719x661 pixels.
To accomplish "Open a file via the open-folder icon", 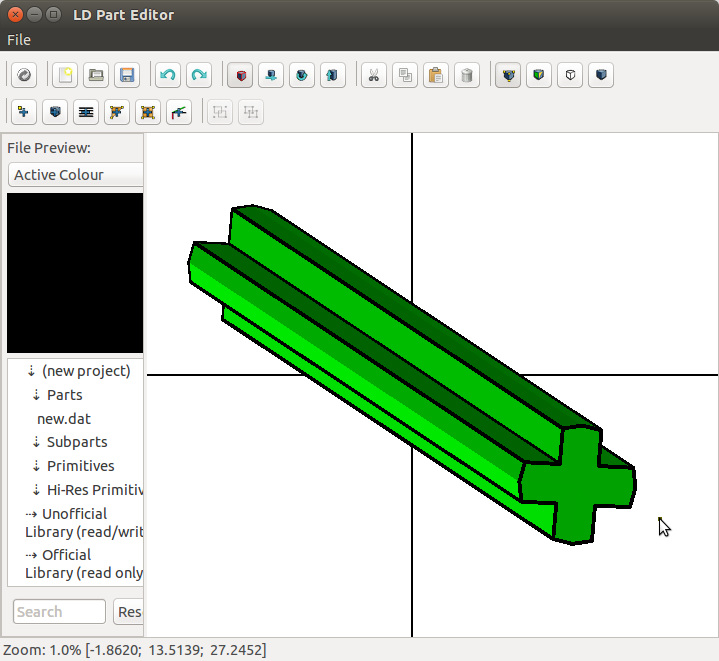I will point(96,75).
